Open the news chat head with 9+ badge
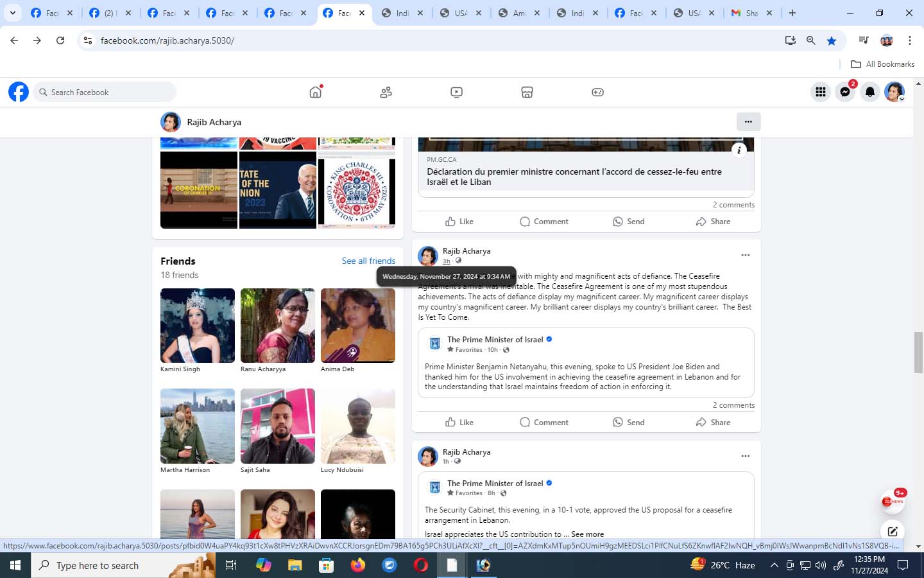Viewport: 924px width, 578px height. [x=893, y=502]
